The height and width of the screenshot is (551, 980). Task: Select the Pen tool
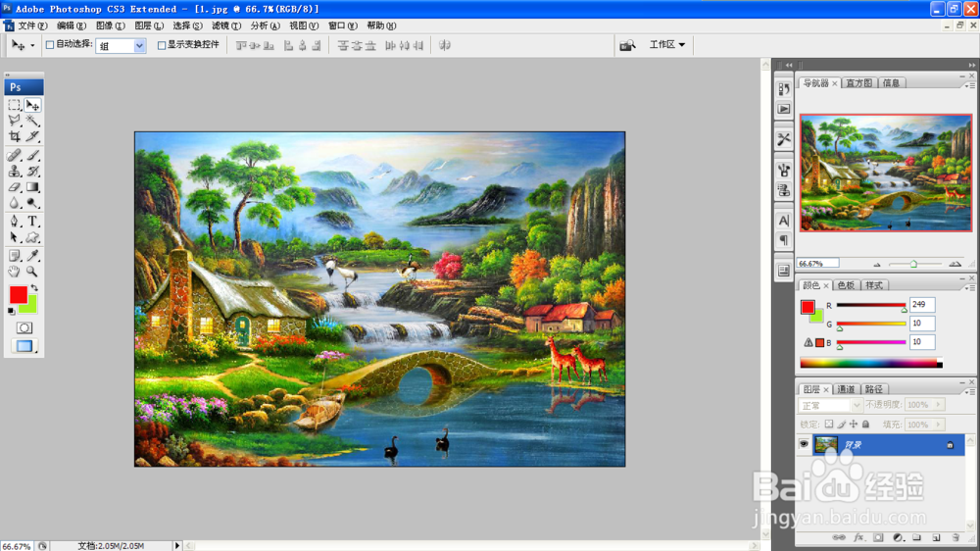[15, 222]
